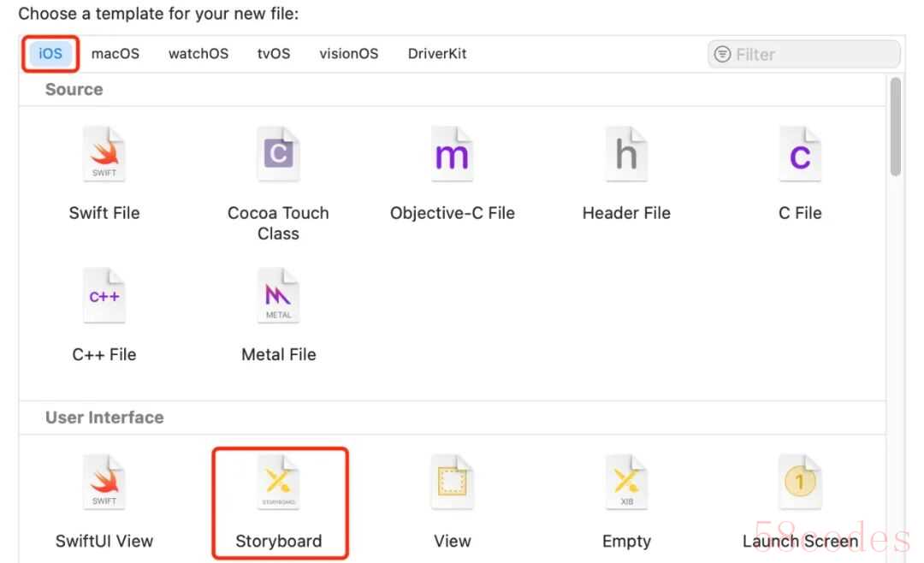Show the tvOS templates tab

tap(274, 54)
